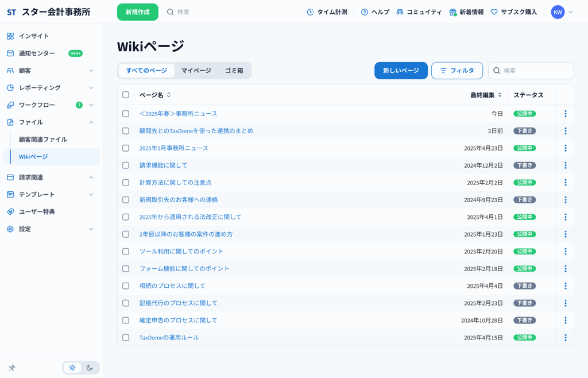Image resolution: width=588 pixels, height=378 pixels.
Task: Open the KW user account dropdown
Action: pos(562,12)
